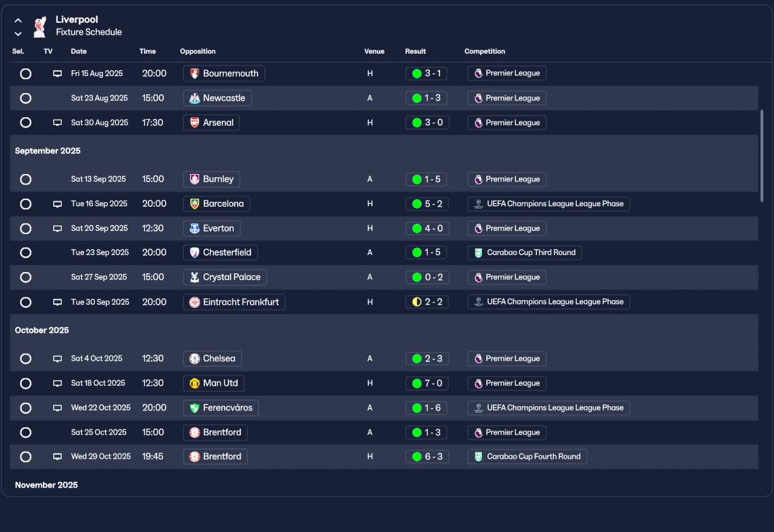Sort fixtures by the TV column header
The height and width of the screenshot is (532, 774).
[x=48, y=51]
